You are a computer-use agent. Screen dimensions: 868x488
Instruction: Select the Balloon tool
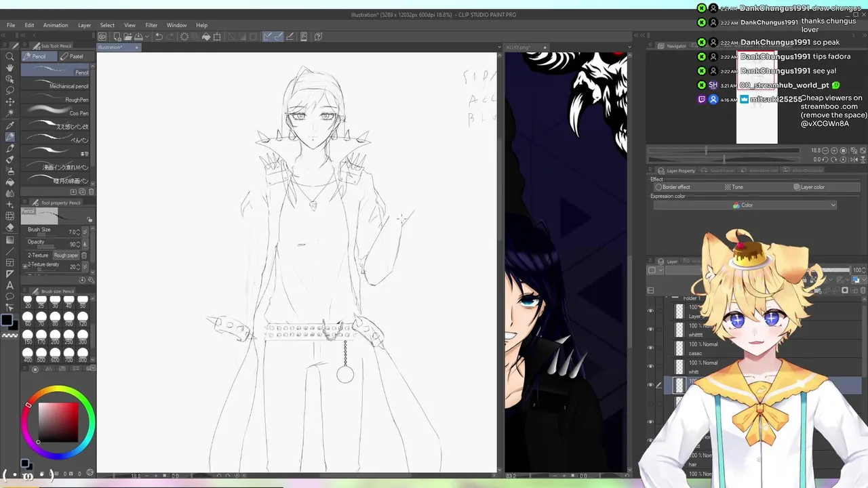(9, 296)
